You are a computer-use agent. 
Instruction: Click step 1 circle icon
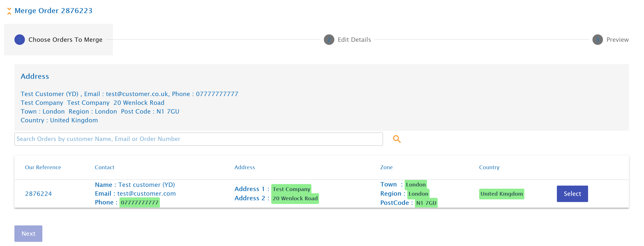[x=19, y=40]
